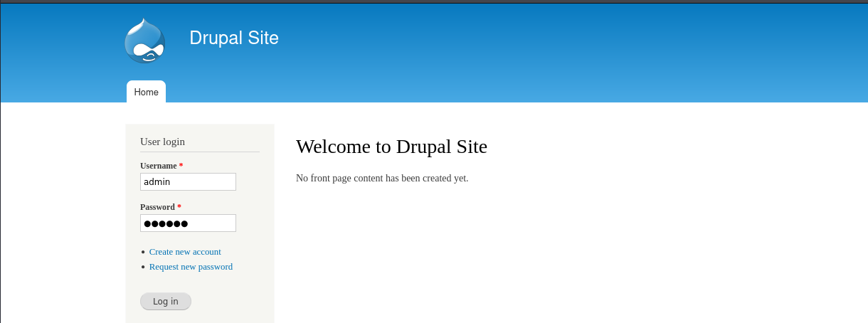The height and width of the screenshot is (323, 868).
Task: Click the Username field label
Action: (x=162, y=166)
